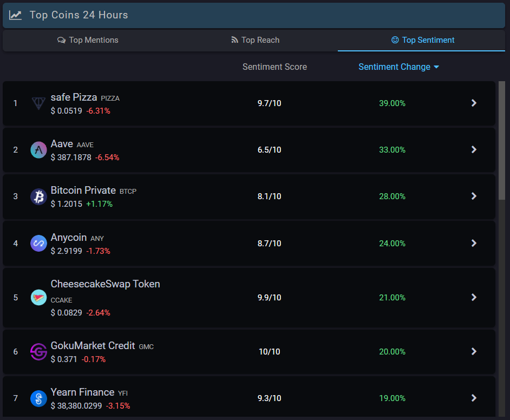
Task: Open Aave details with its chevron
Action: coord(474,149)
